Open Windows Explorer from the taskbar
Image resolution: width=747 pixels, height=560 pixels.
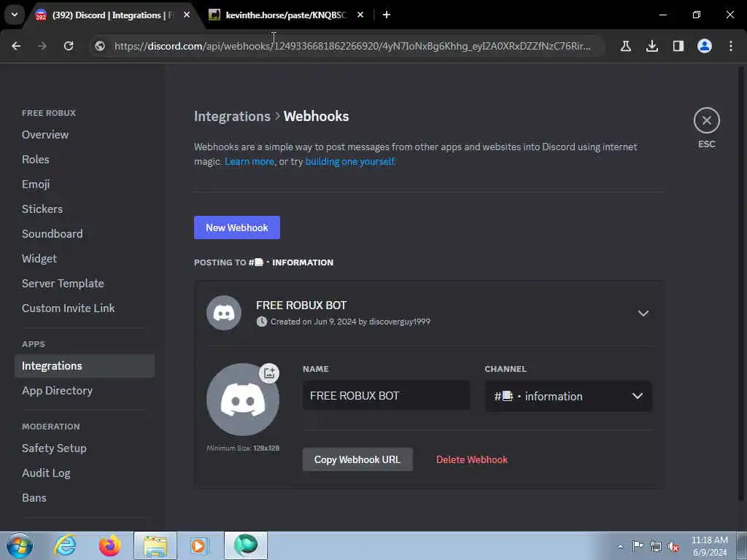[155, 545]
